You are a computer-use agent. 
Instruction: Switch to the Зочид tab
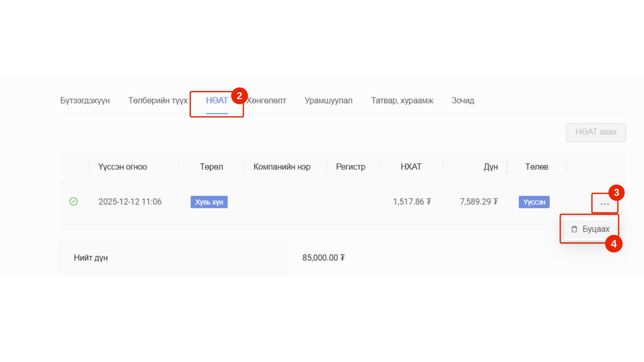coord(463,101)
